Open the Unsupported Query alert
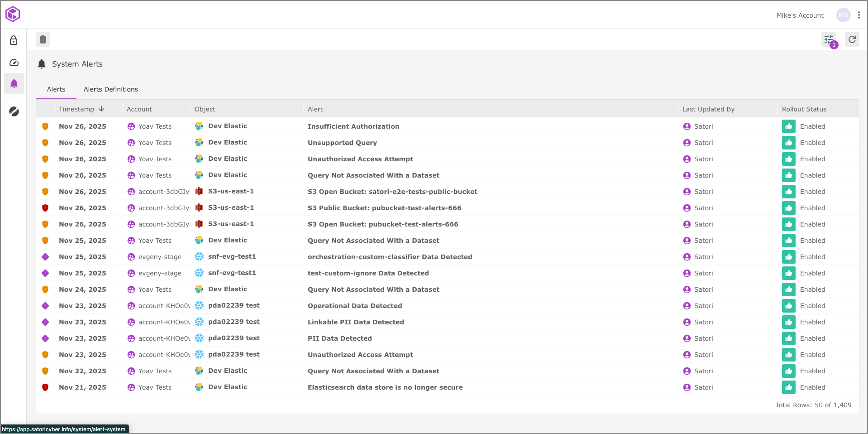The width and height of the screenshot is (868, 434). click(342, 143)
